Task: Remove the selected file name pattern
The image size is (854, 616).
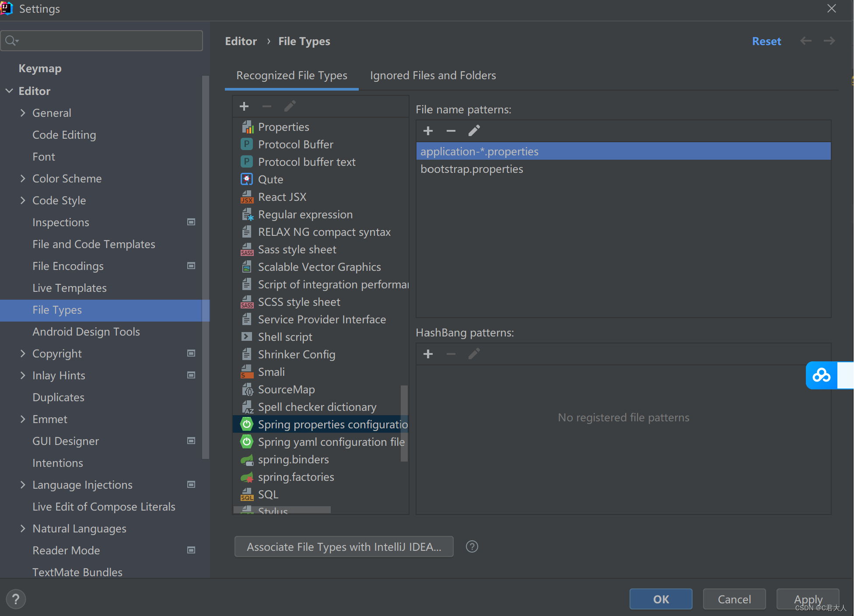Action: coord(451,131)
